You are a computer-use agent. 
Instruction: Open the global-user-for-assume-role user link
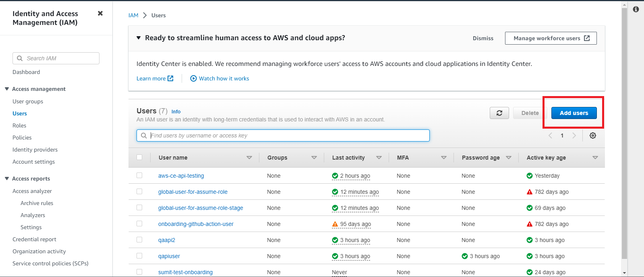click(193, 192)
